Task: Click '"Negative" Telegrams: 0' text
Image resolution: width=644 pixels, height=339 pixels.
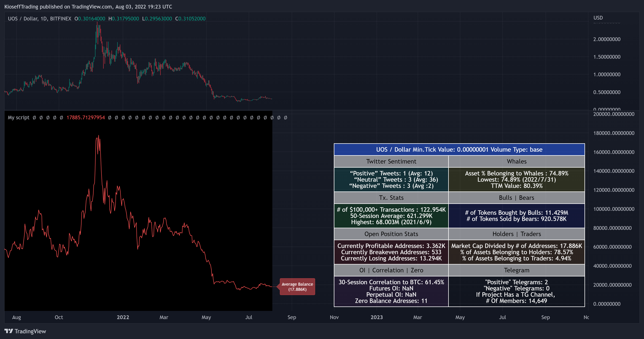Action: [516, 289]
